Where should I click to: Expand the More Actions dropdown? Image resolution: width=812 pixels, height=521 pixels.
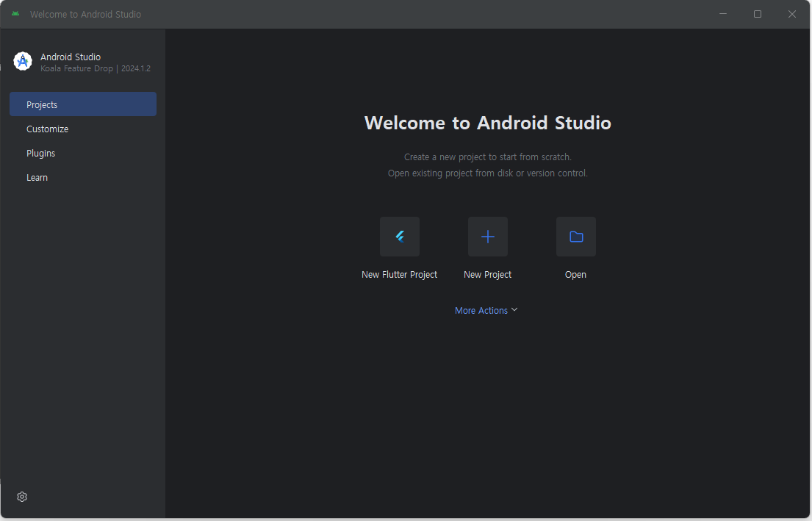click(486, 310)
